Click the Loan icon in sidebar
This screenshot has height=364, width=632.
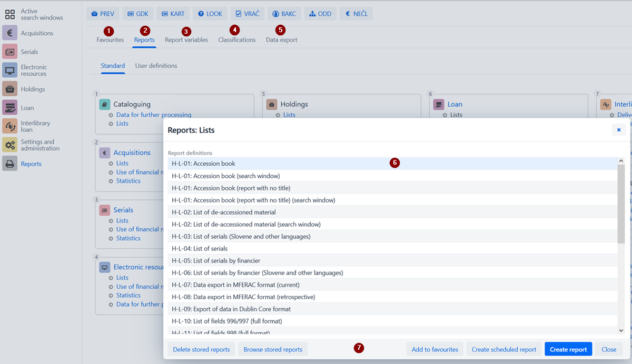[9, 108]
